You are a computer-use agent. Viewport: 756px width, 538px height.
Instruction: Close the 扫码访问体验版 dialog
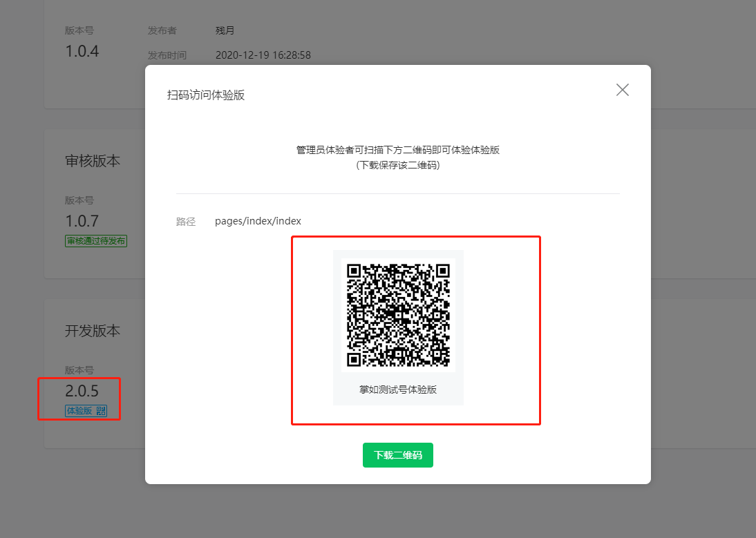[x=622, y=90]
